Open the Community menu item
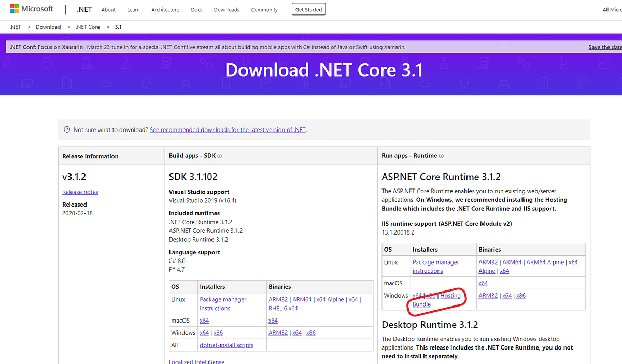622x364 pixels. (x=264, y=9)
